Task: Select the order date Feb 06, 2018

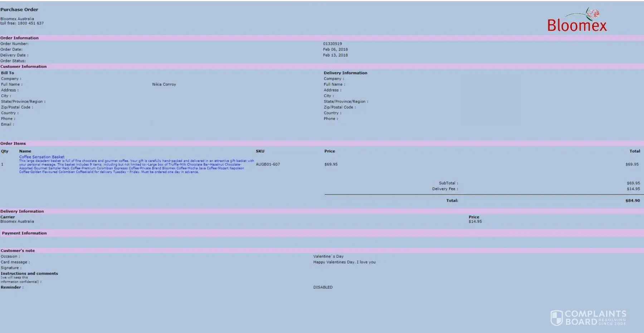Action: click(335, 49)
